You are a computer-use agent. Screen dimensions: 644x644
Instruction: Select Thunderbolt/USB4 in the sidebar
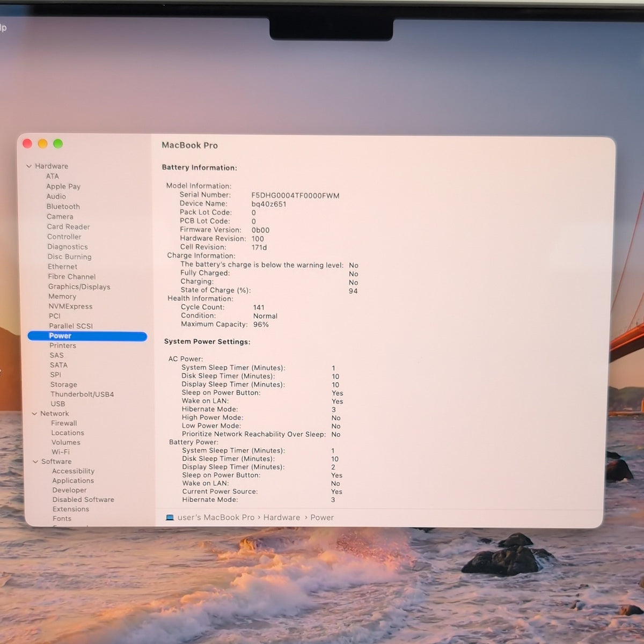pyautogui.click(x=82, y=394)
